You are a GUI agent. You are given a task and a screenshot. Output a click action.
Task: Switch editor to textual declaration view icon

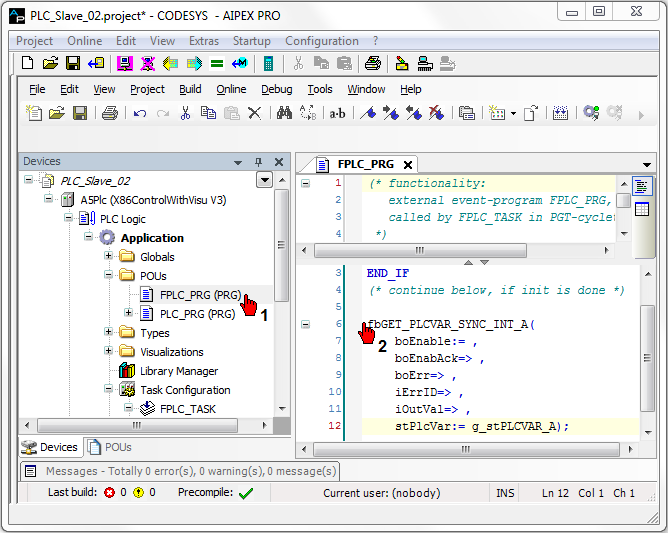click(642, 187)
